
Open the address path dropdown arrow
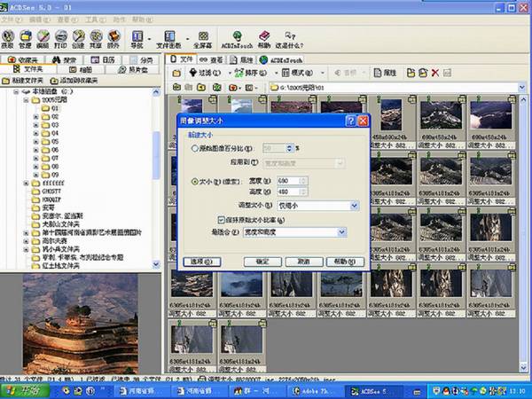tap(522, 88)
